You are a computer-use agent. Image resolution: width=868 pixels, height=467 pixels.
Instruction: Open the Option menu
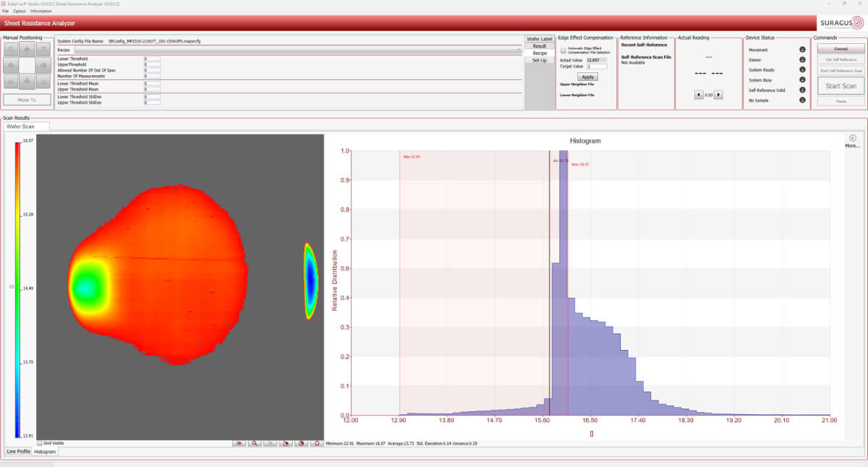pyautogui.click(x=19, y=12)
